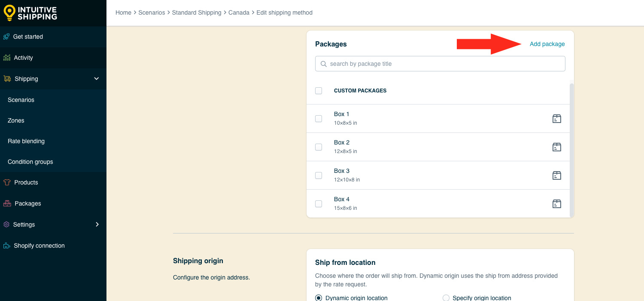Screen dimensions: 644x301
Task: Click the Shipping origin section title
Action: (198, 261)
